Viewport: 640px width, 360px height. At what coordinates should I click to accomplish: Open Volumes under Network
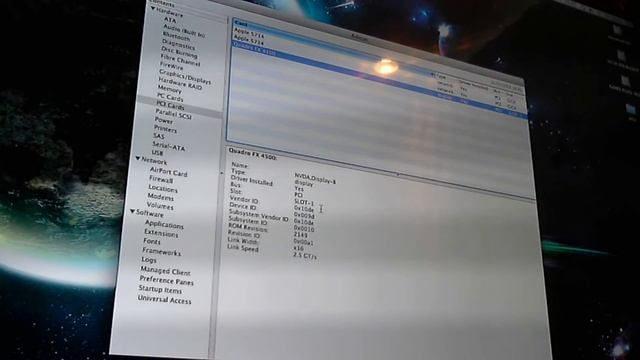160,206
